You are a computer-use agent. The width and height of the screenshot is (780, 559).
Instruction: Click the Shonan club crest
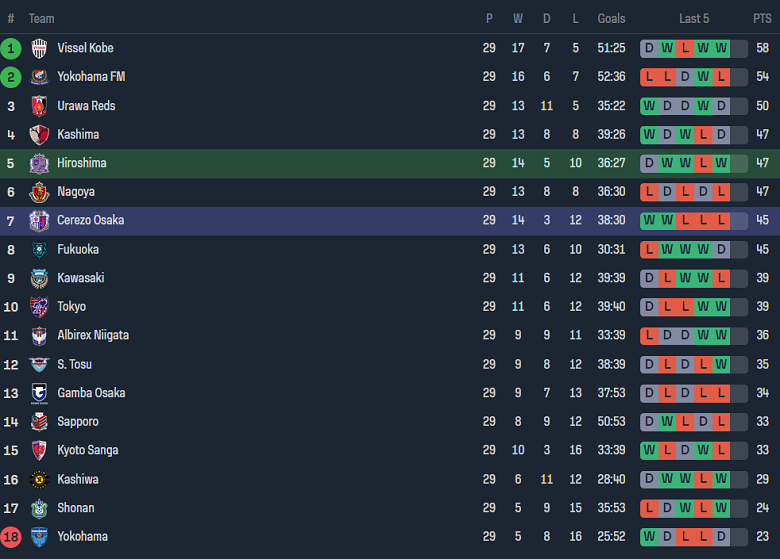(x=39, y=508)
